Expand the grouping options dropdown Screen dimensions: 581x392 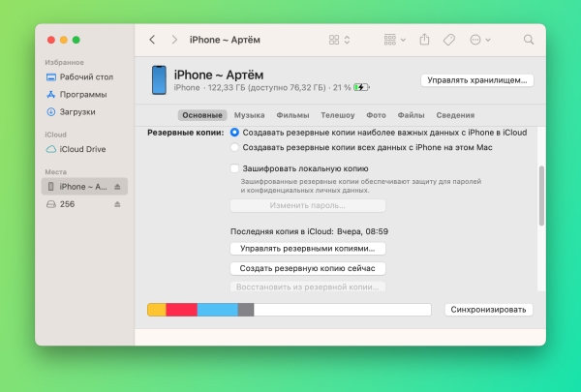click(x=395, y=40)
